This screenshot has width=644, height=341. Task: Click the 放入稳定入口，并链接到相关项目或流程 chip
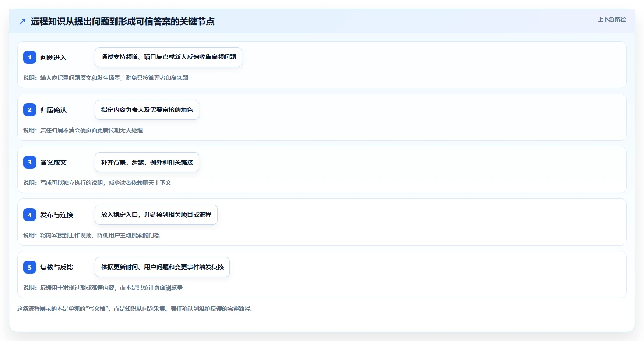click(x=156, y=215)
